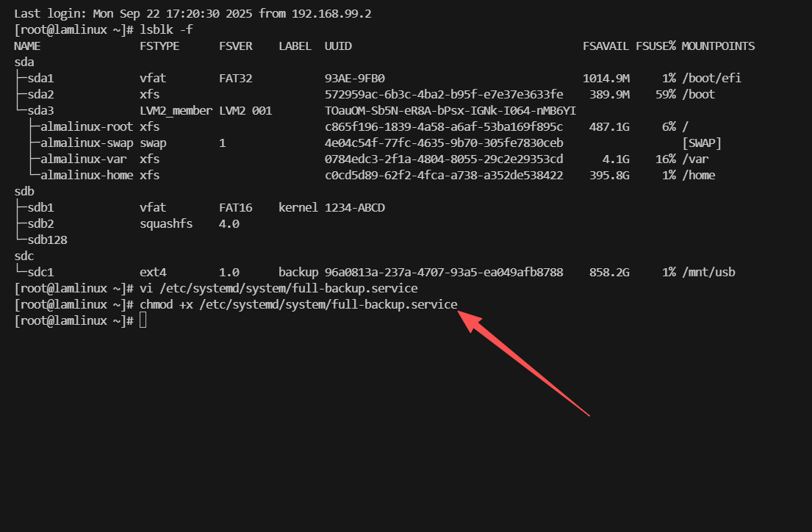The height and width of the screenshot is (532, 812).
Task: Click the chmod +x command line
Action: pyautogui.click(x=292, y=304)
